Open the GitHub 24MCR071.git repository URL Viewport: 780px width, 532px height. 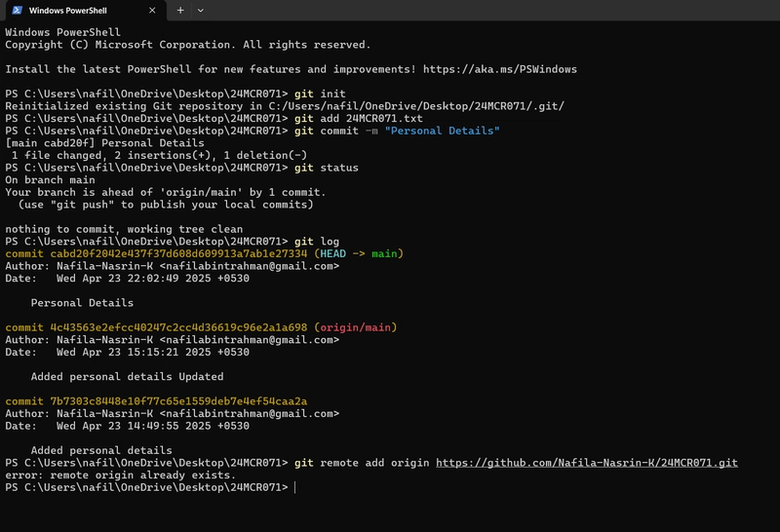tap(587, 463)
